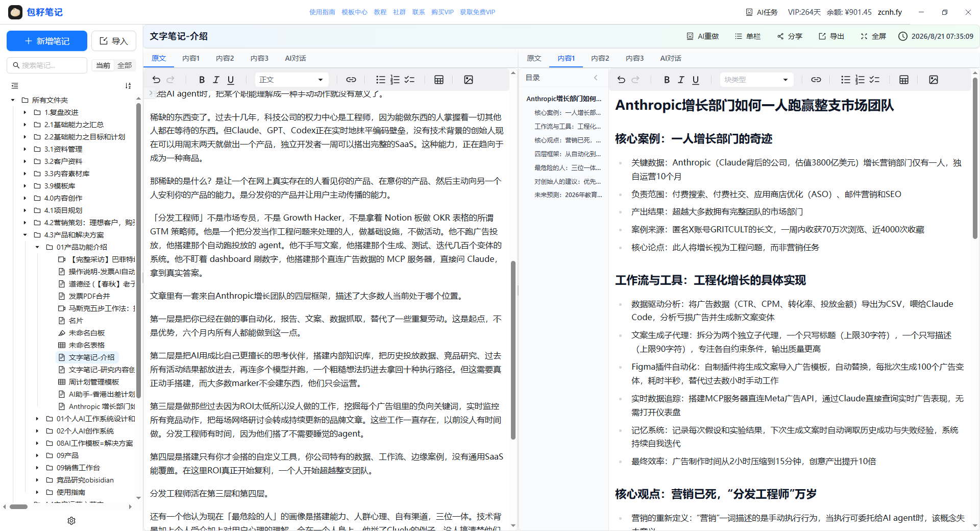Apply checklist in the right editor
This screenshot has height=531, width=980.
pos(874,80)
